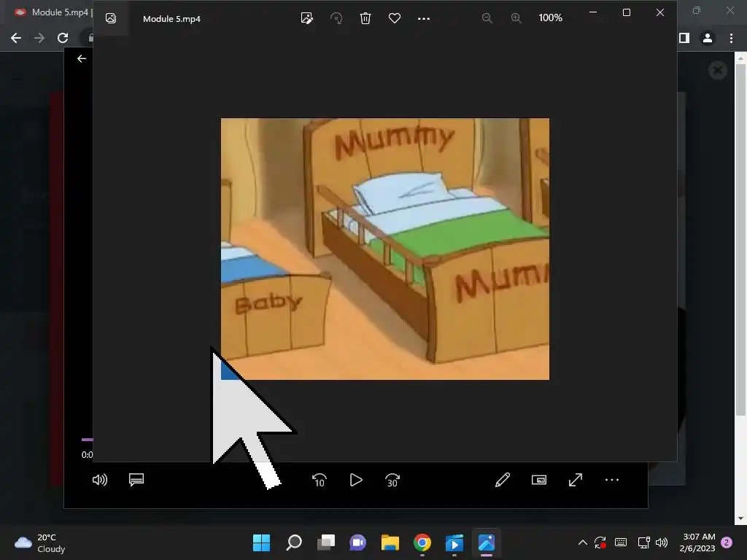Click the sync status tray icon

point(600,542)
